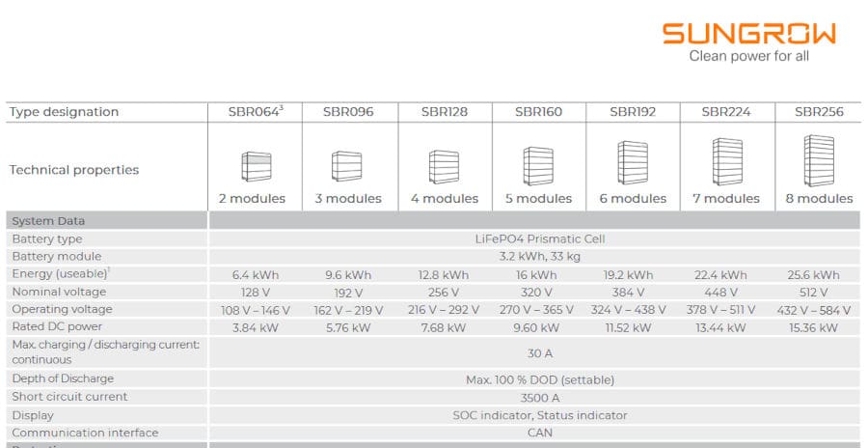Click the Depth of Discharge row label
Image resolution: width=868 pixels, height=448 pixels.
click(63, 378)
